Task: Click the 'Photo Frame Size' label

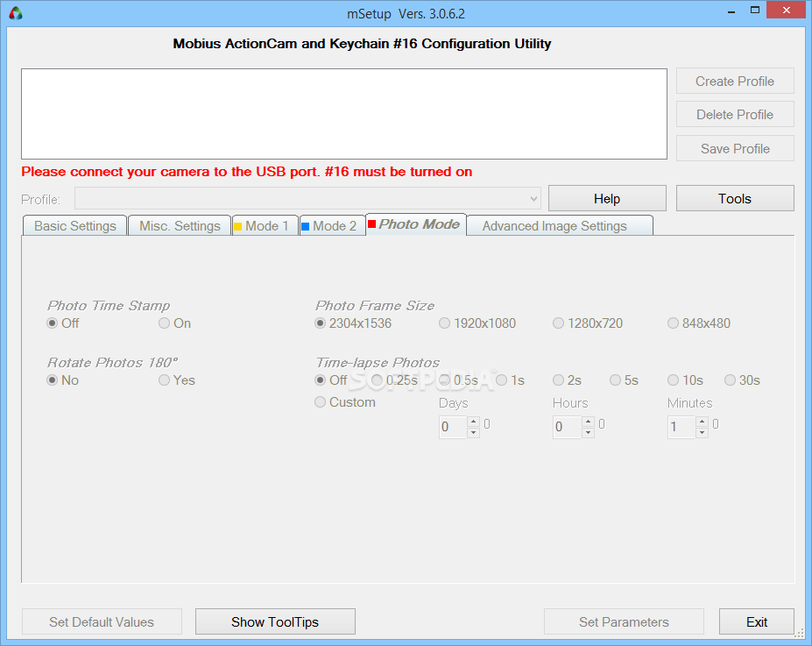Action: [375, 306]
